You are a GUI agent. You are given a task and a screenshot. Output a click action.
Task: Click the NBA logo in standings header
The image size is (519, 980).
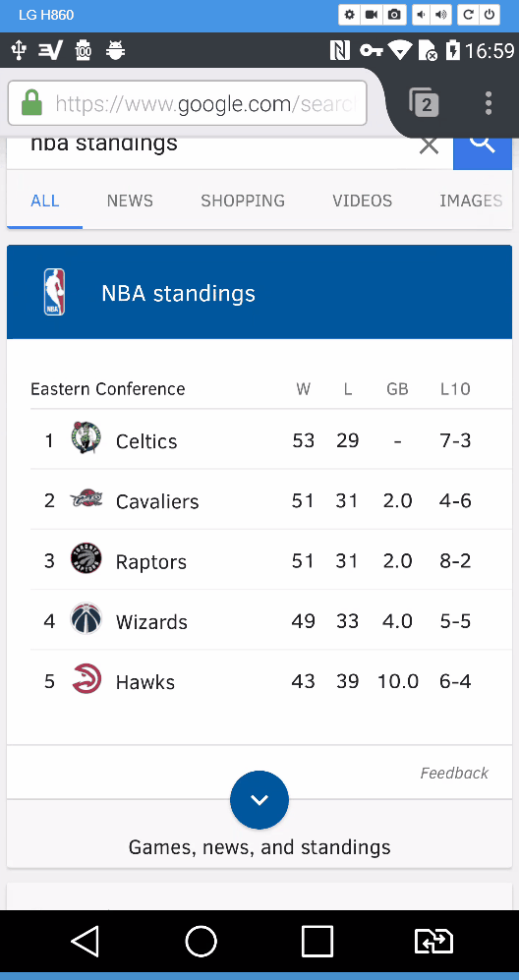pos(54,292)
